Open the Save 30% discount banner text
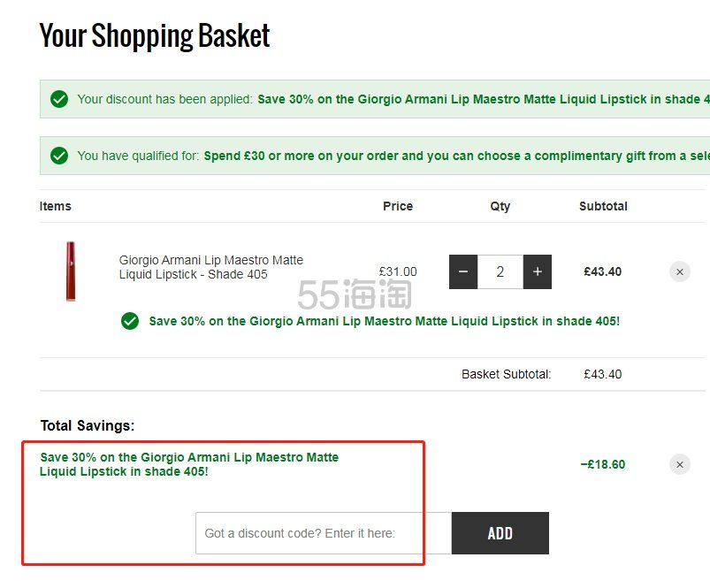 (484, 99)
